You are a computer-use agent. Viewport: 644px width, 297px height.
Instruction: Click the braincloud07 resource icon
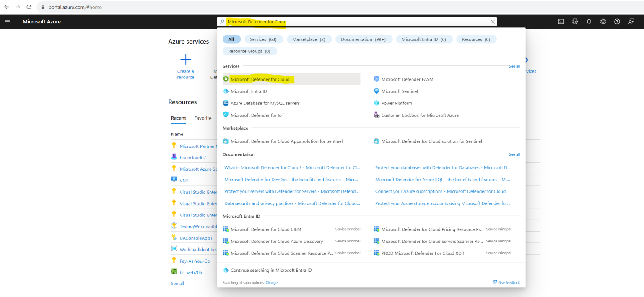[174, 157]
